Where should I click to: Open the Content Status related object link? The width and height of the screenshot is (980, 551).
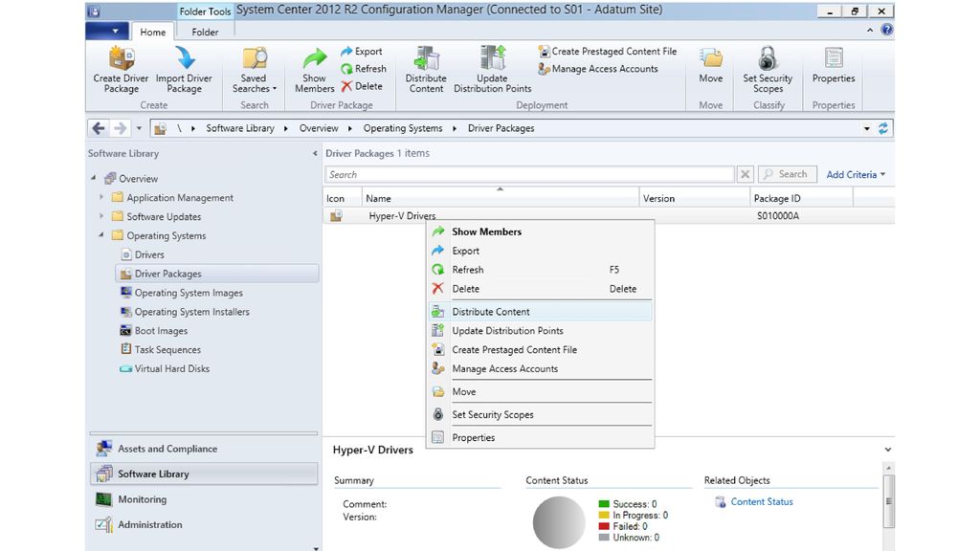(761, 501)
